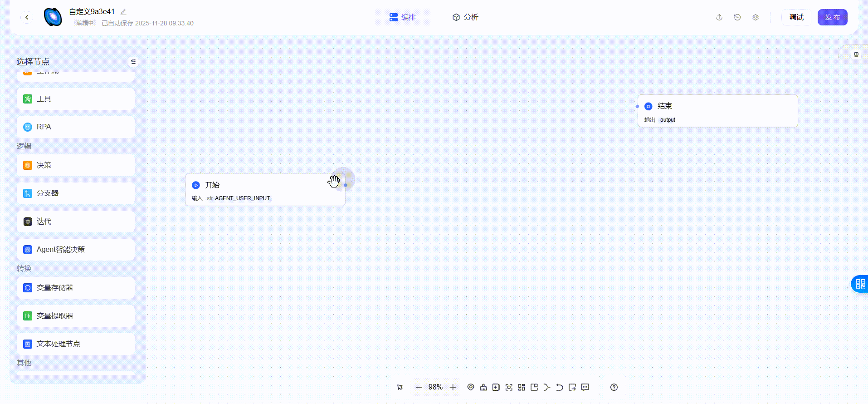868x404 pixels.
Task: Click the 调试 debug button
Action: point(796,17)
